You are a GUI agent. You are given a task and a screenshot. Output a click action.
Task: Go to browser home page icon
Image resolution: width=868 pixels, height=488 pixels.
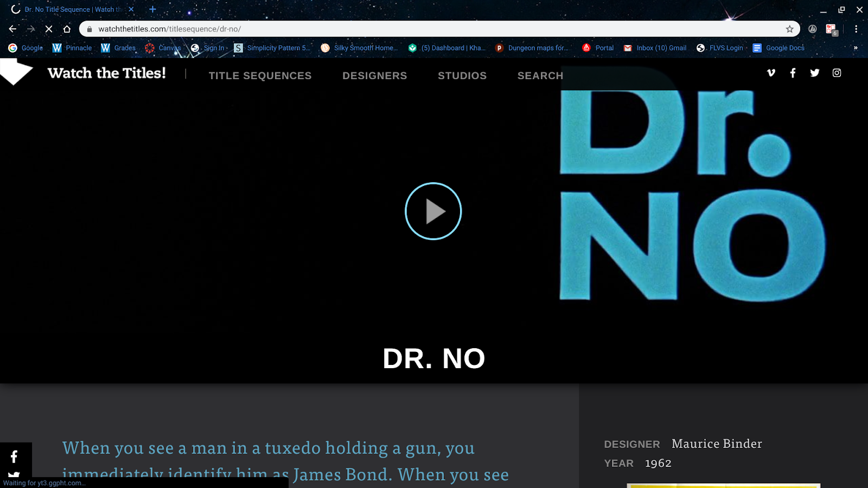(67, 29)
